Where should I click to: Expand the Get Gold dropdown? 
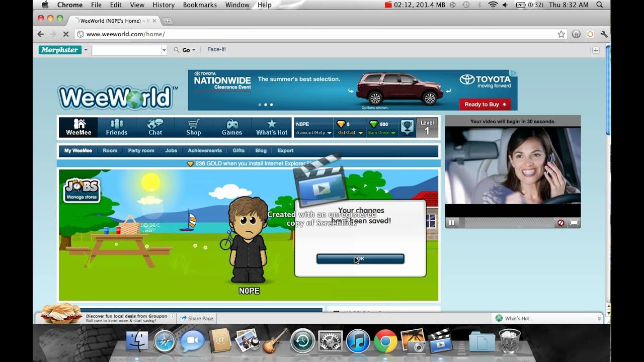click(350, 133)
